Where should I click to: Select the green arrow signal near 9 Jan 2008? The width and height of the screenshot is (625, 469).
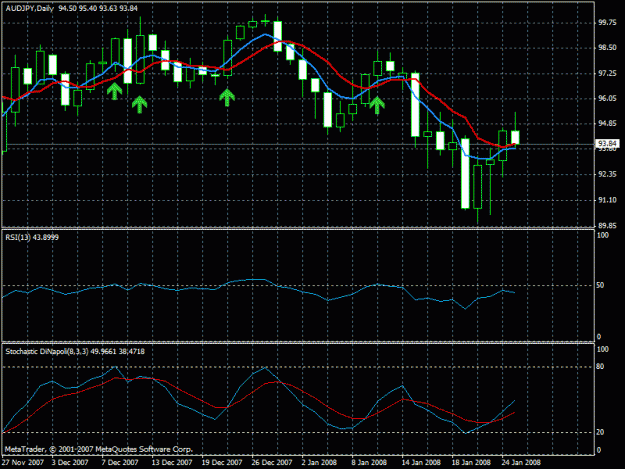click(x=377, y=105)
